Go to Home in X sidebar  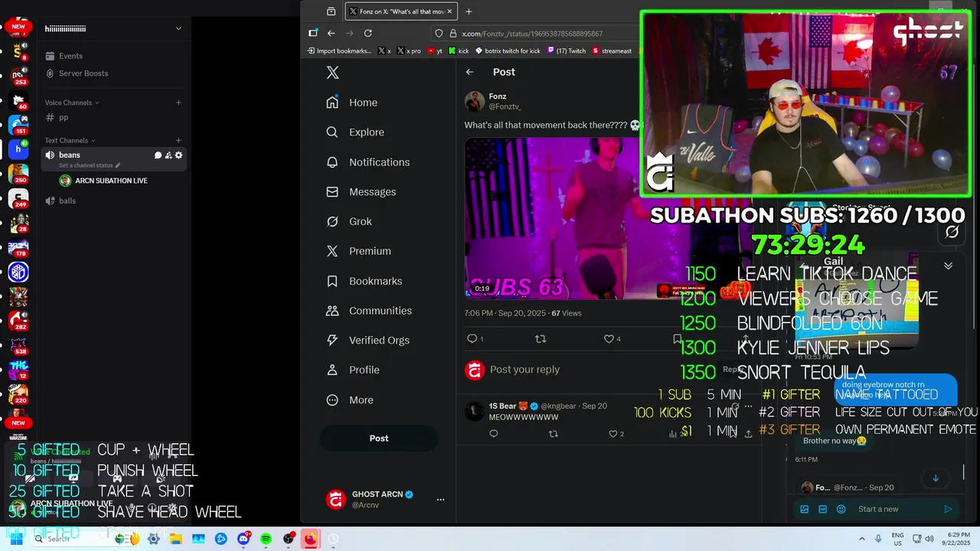click(x=352, y=103)
